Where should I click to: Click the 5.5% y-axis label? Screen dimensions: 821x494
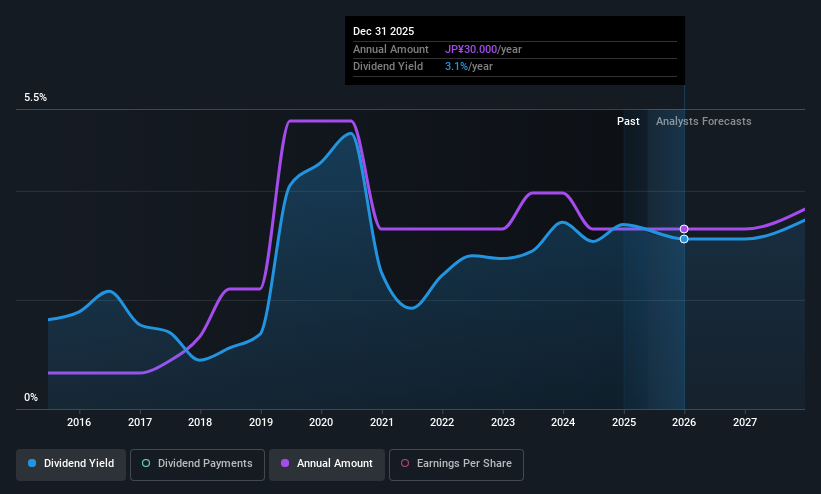click(x=35, y=97)
